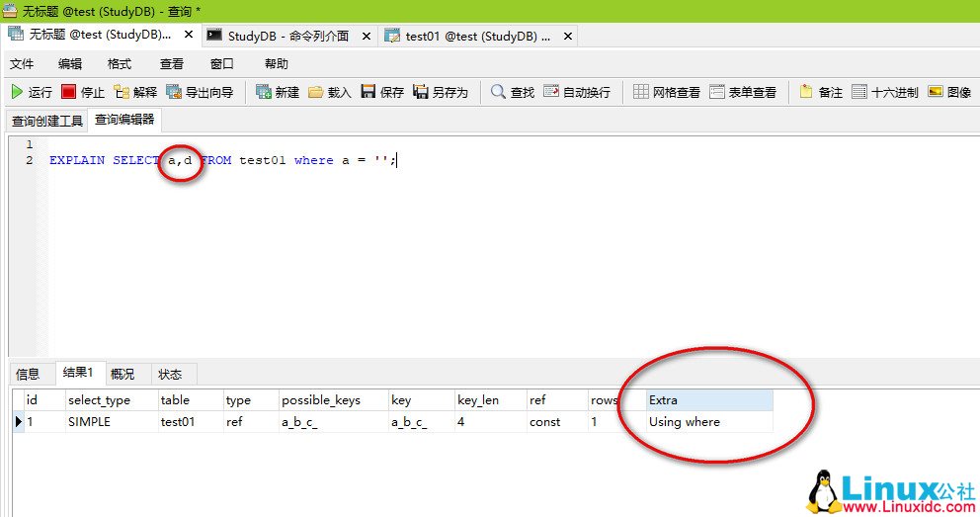Select the 查询编辑器 tab
Image resolution: width=980 pixels, height=517 pixels.
click(x=124, y=120)
